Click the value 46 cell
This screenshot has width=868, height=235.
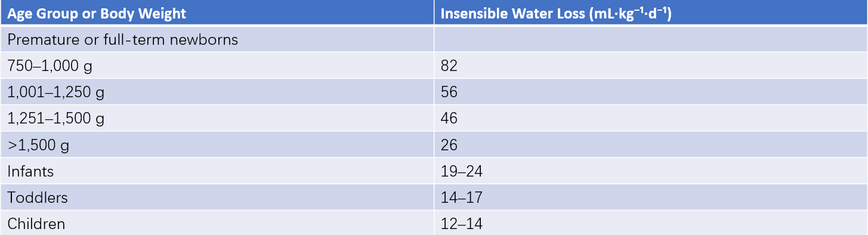tap(651, 118)
